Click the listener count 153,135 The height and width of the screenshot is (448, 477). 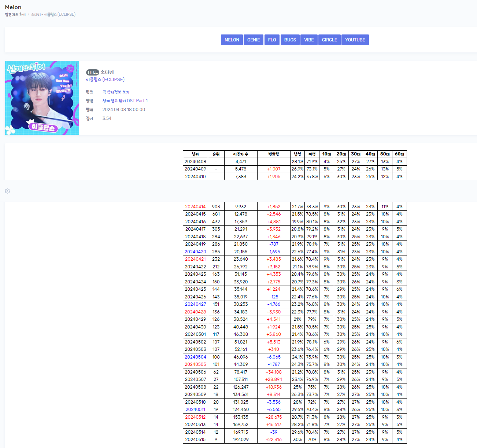pos(241,417)
